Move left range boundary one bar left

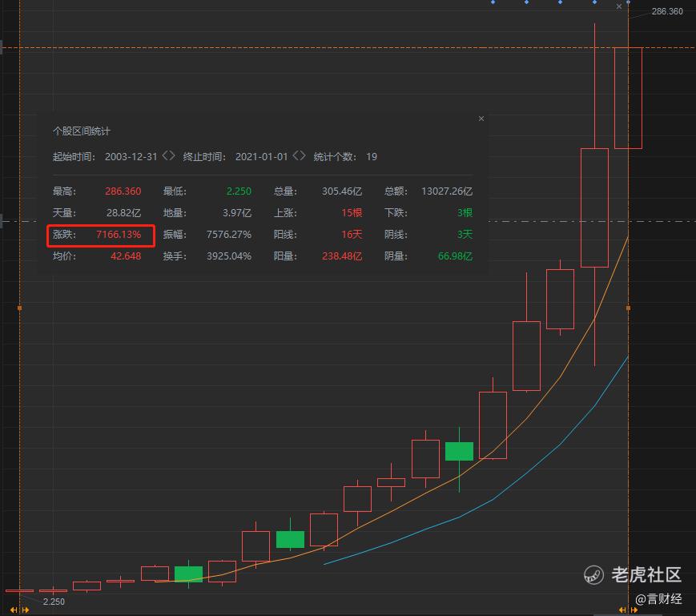(x=14, y=610)
